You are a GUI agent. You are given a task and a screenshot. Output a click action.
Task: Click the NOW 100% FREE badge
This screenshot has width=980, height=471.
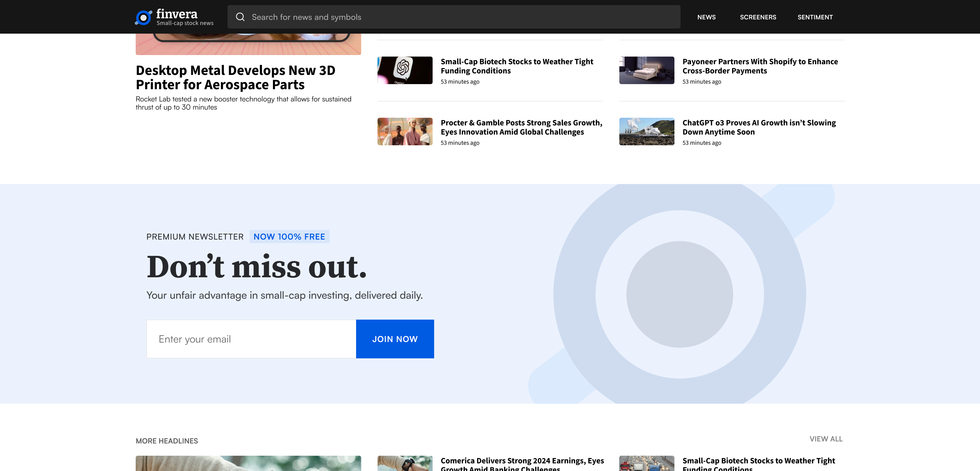289,237
